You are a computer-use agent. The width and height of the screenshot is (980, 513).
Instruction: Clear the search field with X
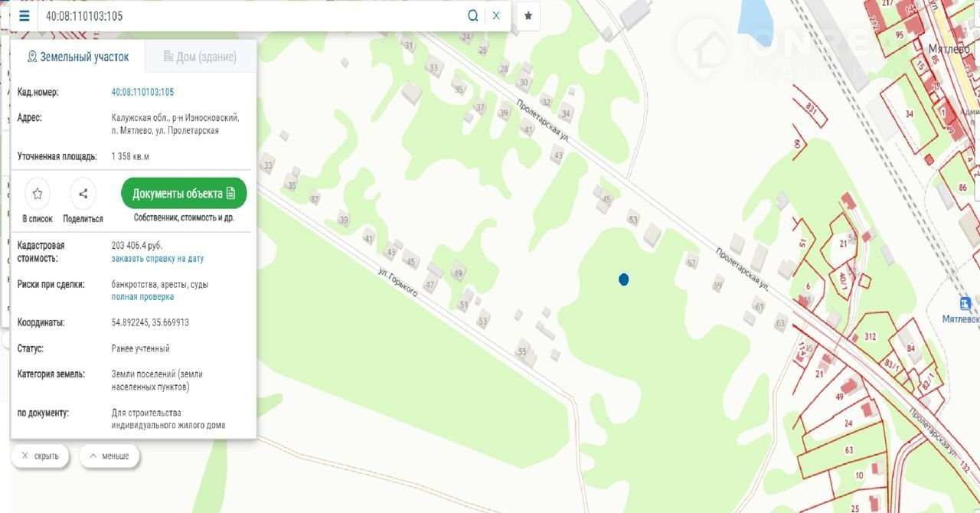[x=496, y=16]
